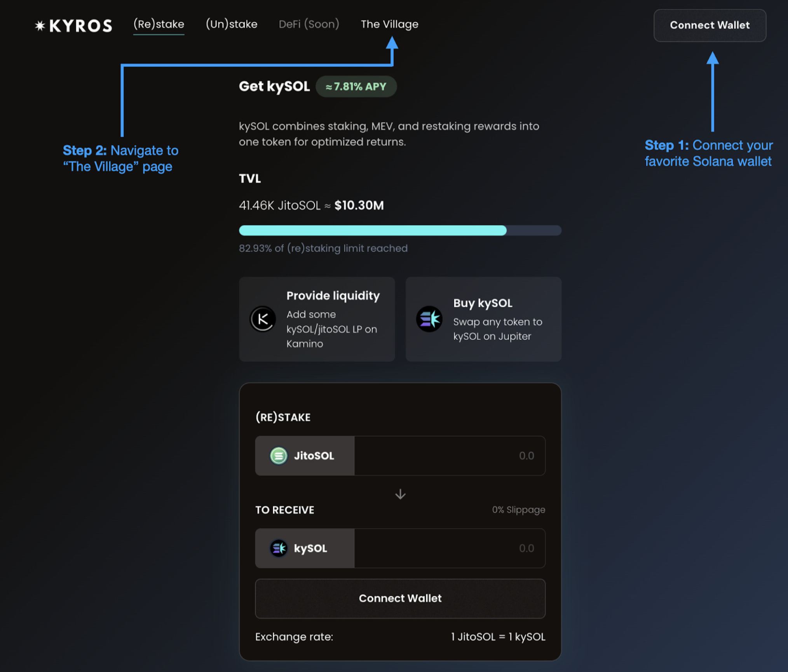
Task: Click the JitoSOL token icon
Action: [x=279, y=456]
